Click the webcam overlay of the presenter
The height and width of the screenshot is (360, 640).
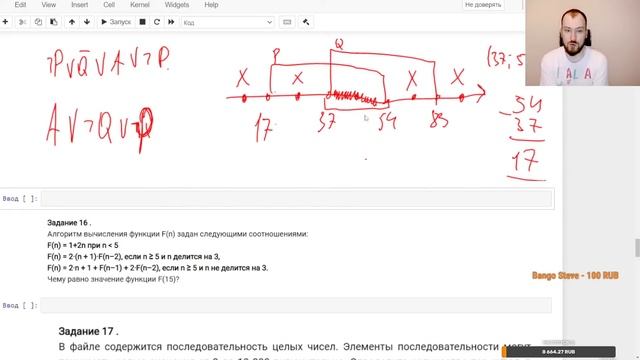(x=582, y=42)
